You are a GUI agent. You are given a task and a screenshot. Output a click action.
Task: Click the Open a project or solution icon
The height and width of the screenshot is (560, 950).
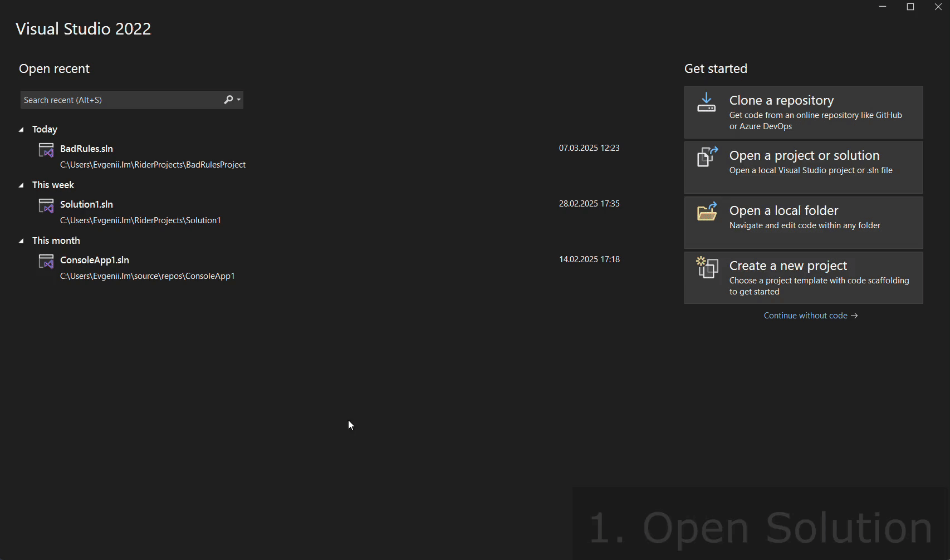point(707,157)
